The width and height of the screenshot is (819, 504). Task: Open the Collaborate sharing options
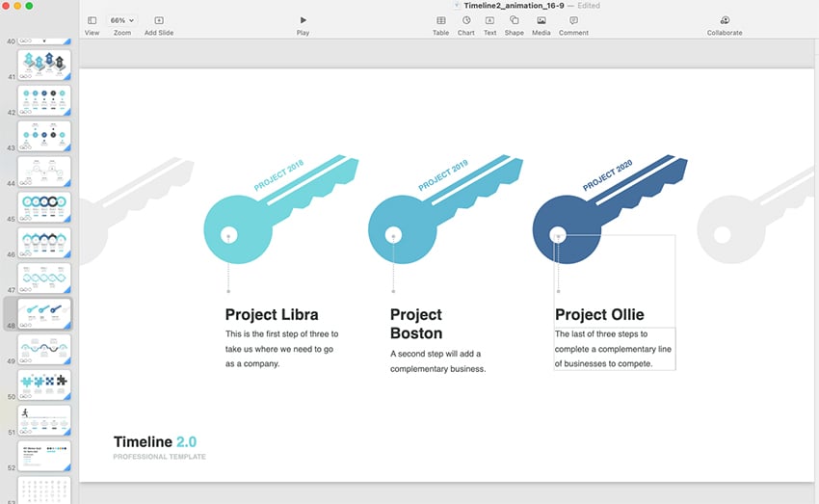[x=725, y=20]
